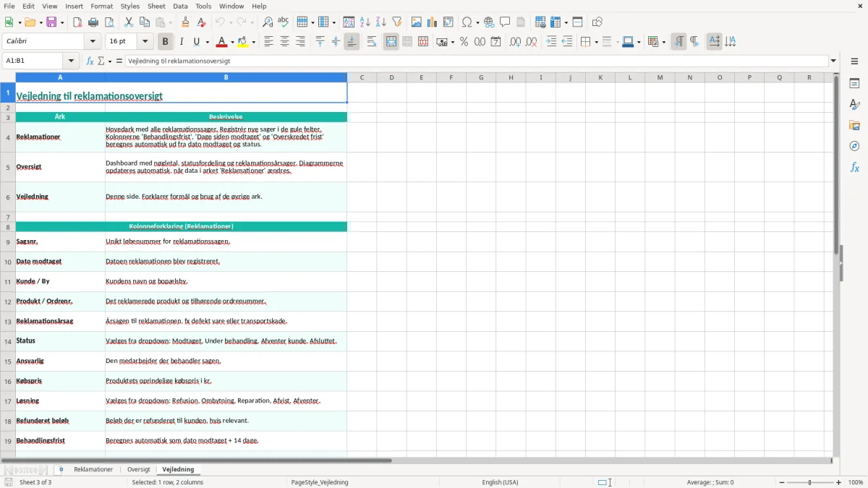This screenshot has height=488, width=868.
Task: Sort ascending A to Z
Action: 365,22
